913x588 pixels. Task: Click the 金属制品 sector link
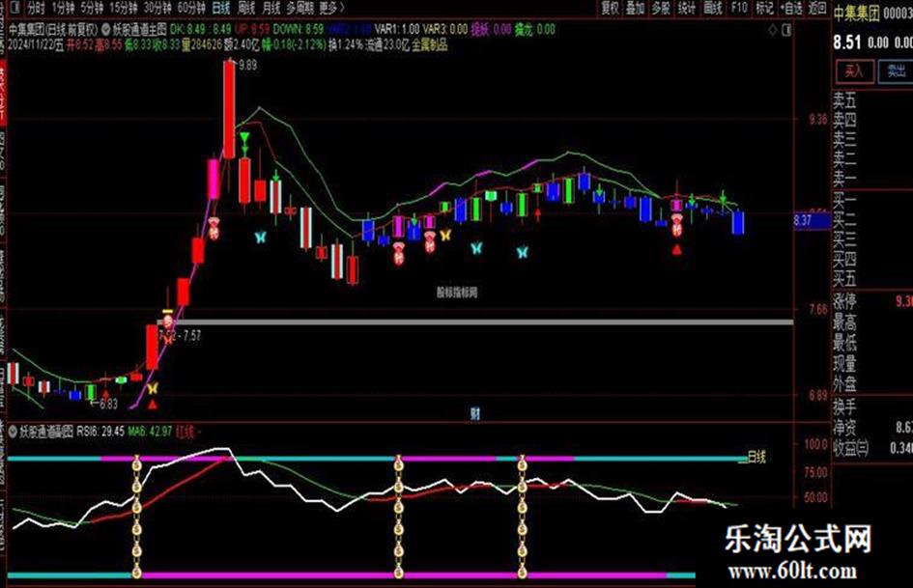click(x=430, y=44)
